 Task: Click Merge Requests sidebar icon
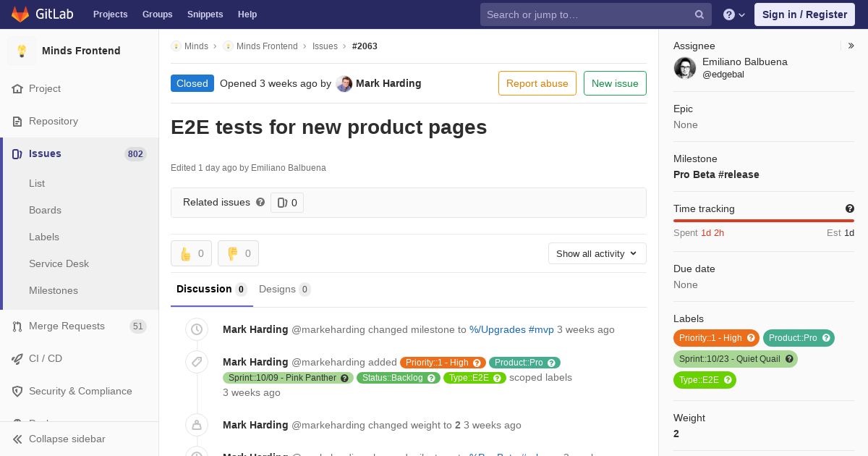tap(17, 326)
